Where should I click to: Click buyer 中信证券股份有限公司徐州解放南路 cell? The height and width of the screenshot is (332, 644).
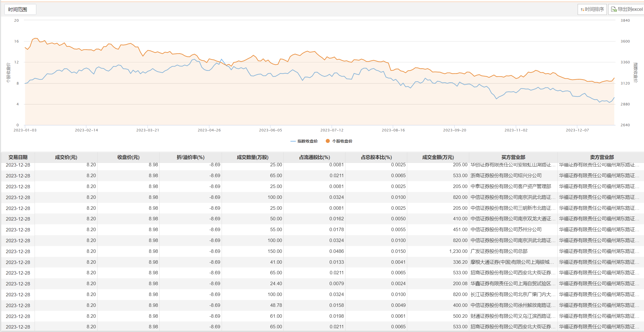513,305
